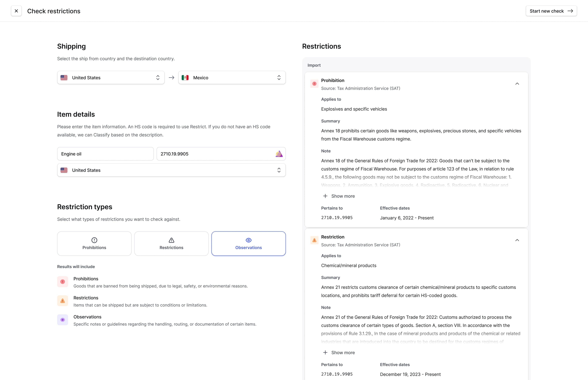Click the Engine oil description field

pyautogui.click(x=105, y=154)
